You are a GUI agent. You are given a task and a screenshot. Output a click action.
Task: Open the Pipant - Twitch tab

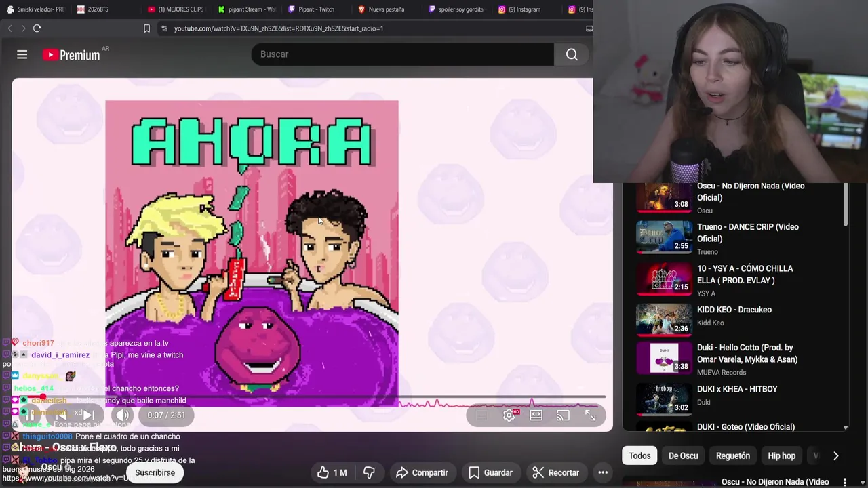tap(317, 9)
